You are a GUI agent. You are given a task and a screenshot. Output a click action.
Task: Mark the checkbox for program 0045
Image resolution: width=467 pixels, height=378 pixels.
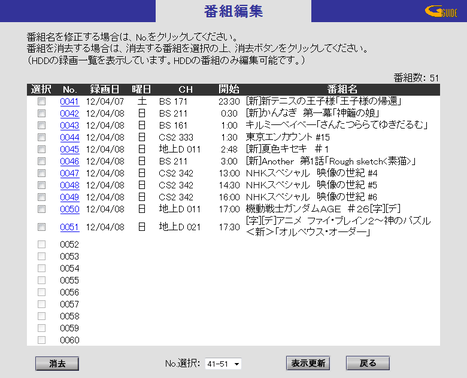pyautogui.click(x=41, y=149)
